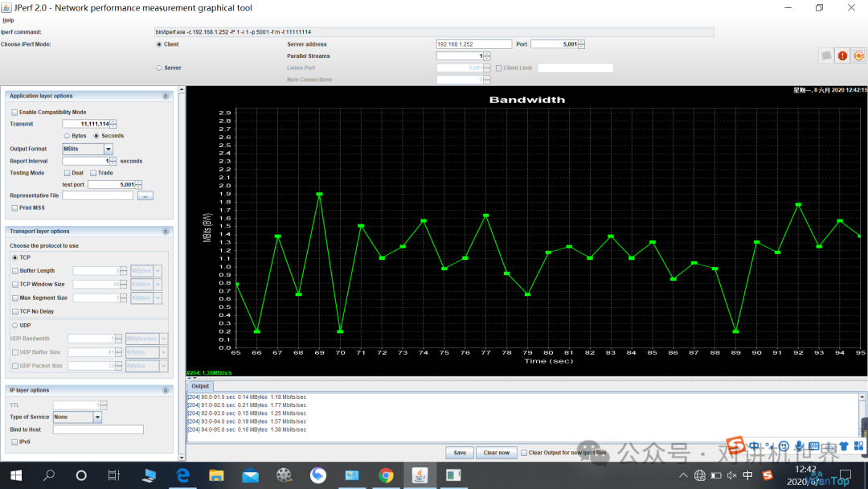This screenshot has height=489, width=868.
Task: Click the red Stop iPerf icon
Action: [x=842, y=55]
